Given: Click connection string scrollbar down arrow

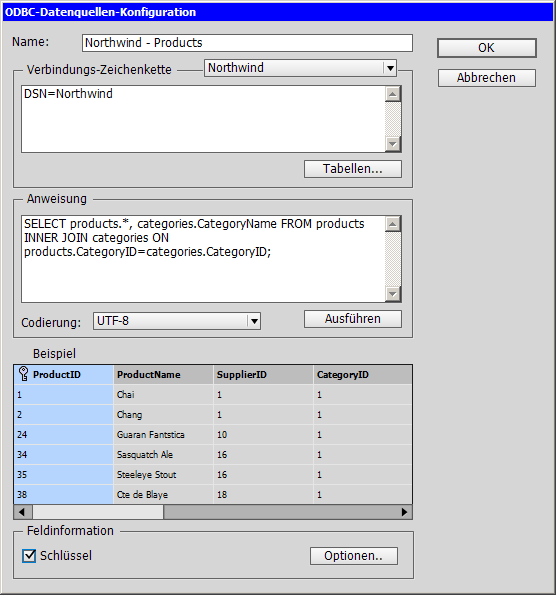Looking at the screenshot, I should coord(393,144).
